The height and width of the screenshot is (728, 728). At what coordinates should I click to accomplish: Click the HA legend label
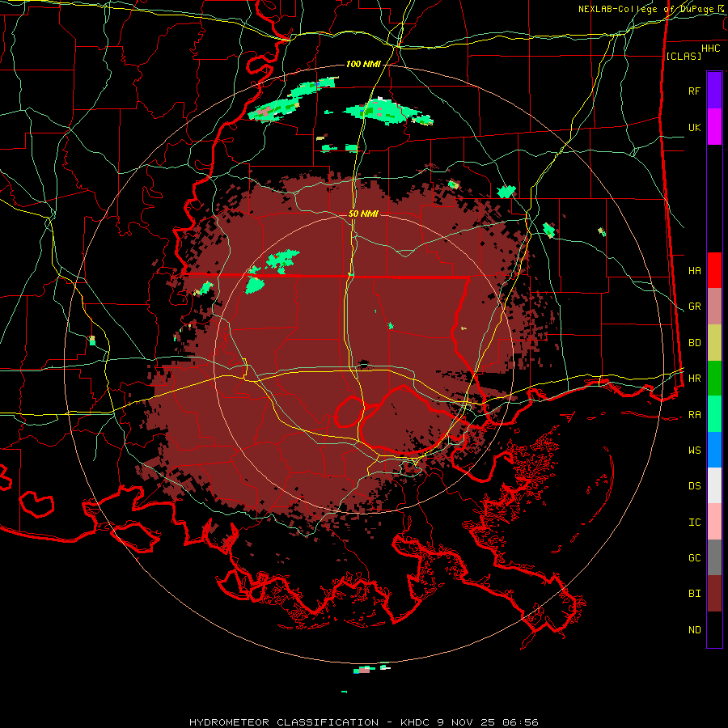point(694,270)
